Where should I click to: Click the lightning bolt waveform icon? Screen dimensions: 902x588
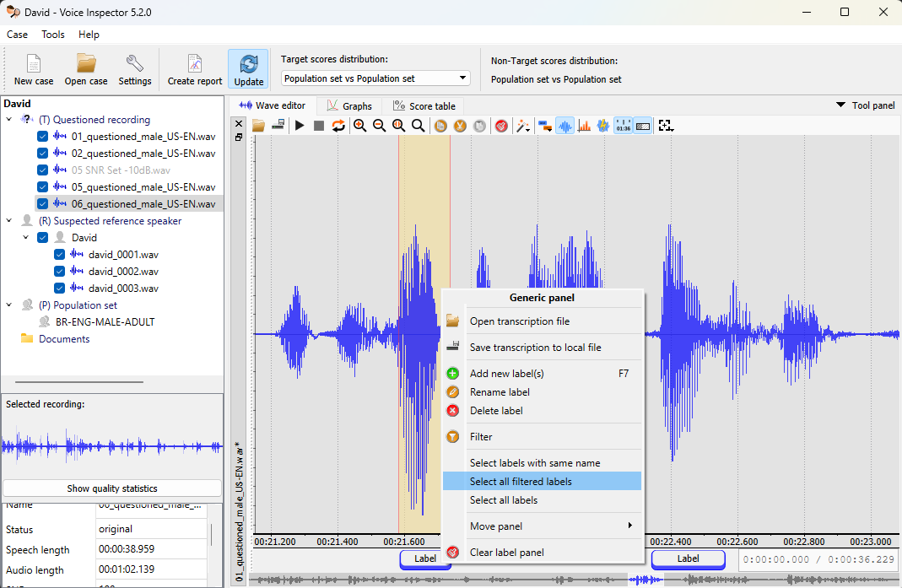(602, 126)
